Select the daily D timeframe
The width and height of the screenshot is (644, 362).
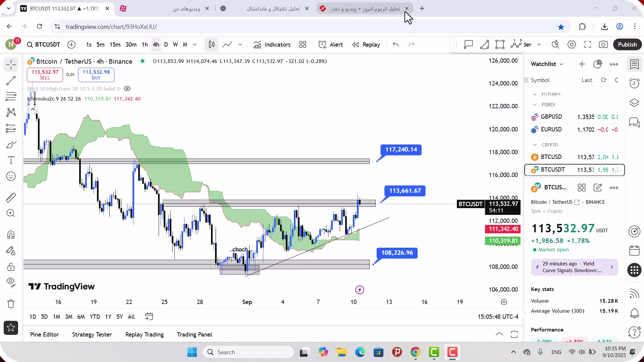pos(166,45)
